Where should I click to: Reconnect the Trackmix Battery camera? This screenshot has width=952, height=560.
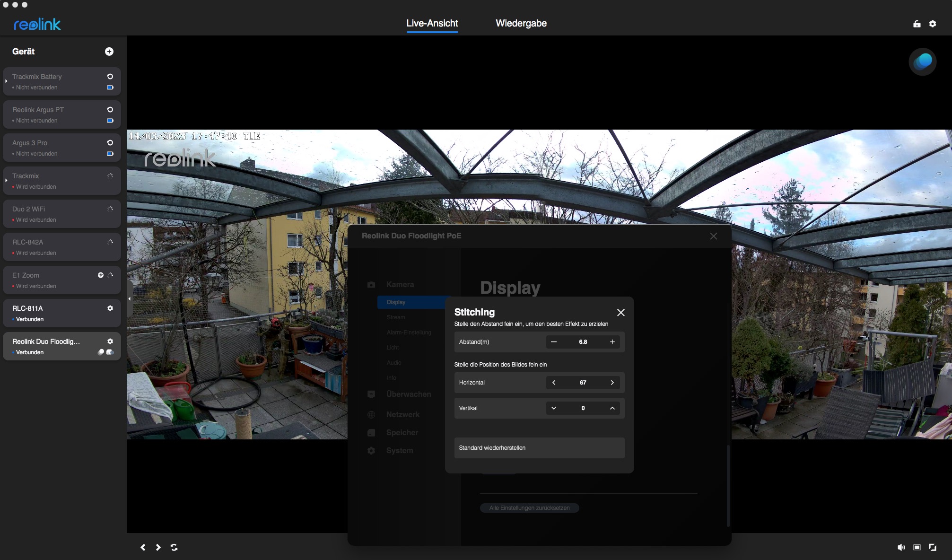point(110,77)
